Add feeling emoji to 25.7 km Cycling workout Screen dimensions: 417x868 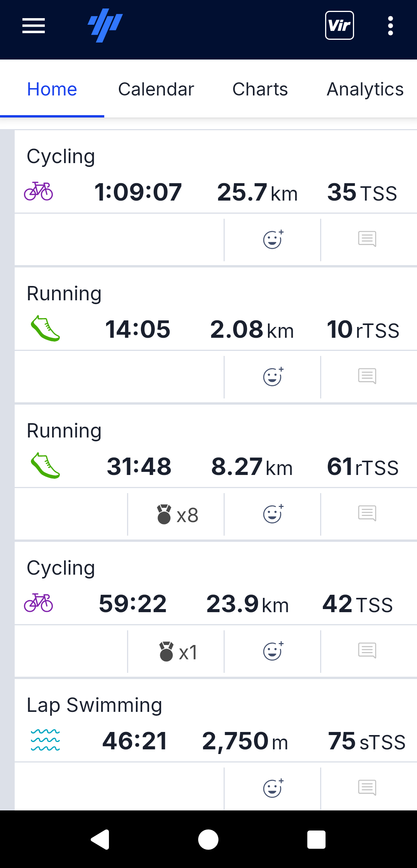(x=273, y=240)
